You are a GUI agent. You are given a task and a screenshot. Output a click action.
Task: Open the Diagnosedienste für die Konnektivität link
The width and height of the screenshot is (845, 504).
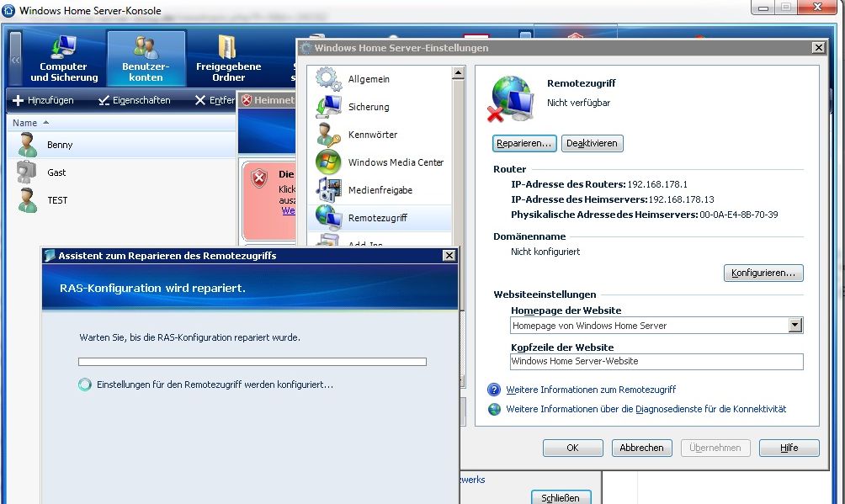(x=646, y=409)
